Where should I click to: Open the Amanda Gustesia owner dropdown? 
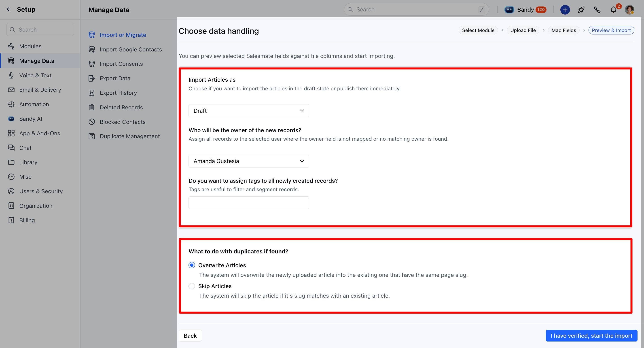coord(248,161)
